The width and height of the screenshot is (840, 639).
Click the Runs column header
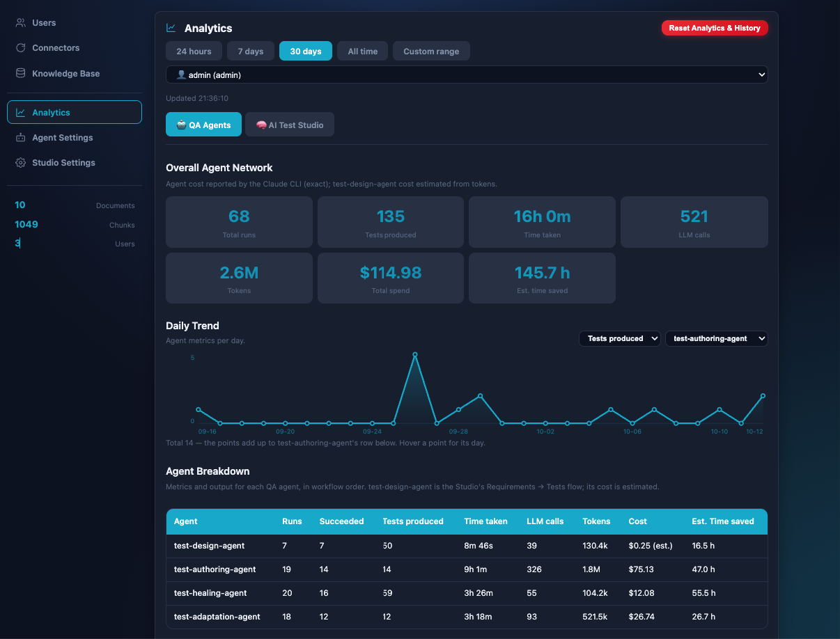(x=293, y=521)
